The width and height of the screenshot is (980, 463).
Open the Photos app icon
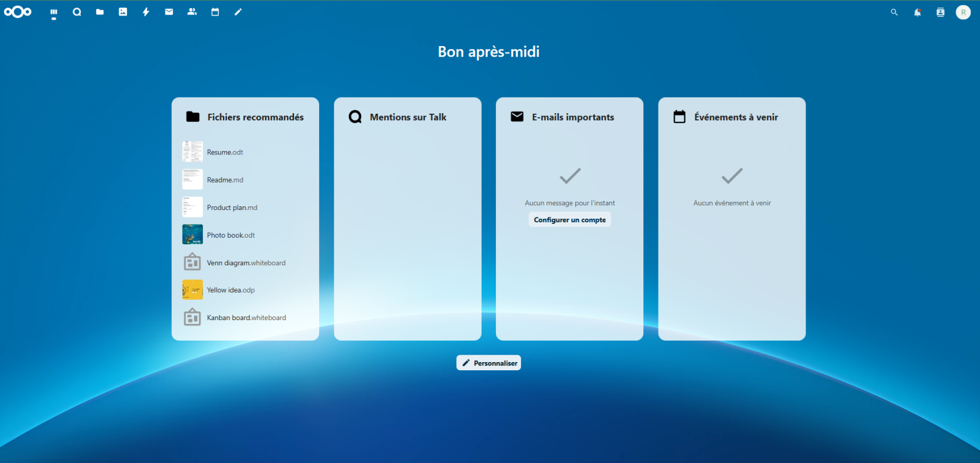point(123,12)
